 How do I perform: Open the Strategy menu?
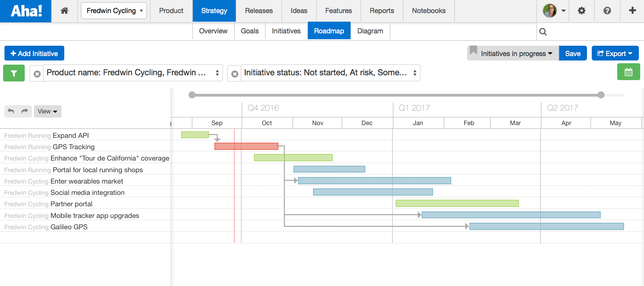[214, 11]
